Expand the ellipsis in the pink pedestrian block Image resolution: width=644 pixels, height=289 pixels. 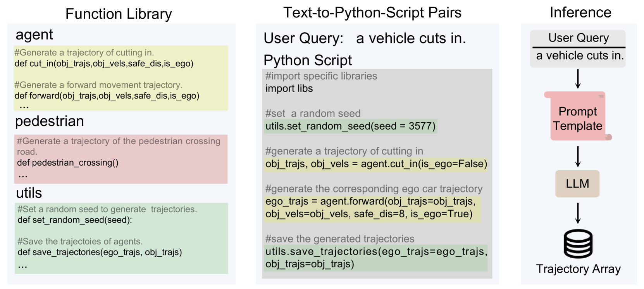(x=23, y=175)
